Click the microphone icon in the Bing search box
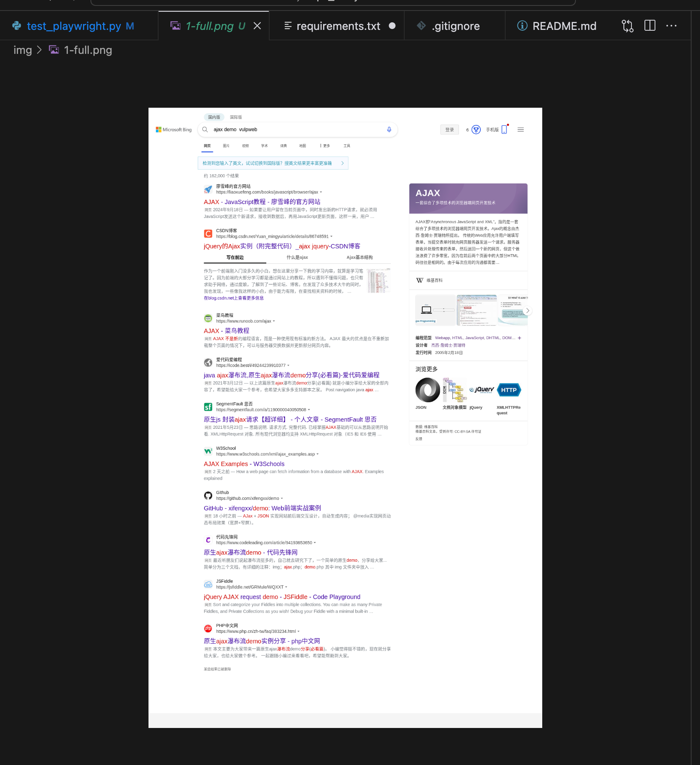 click(389, 130)
